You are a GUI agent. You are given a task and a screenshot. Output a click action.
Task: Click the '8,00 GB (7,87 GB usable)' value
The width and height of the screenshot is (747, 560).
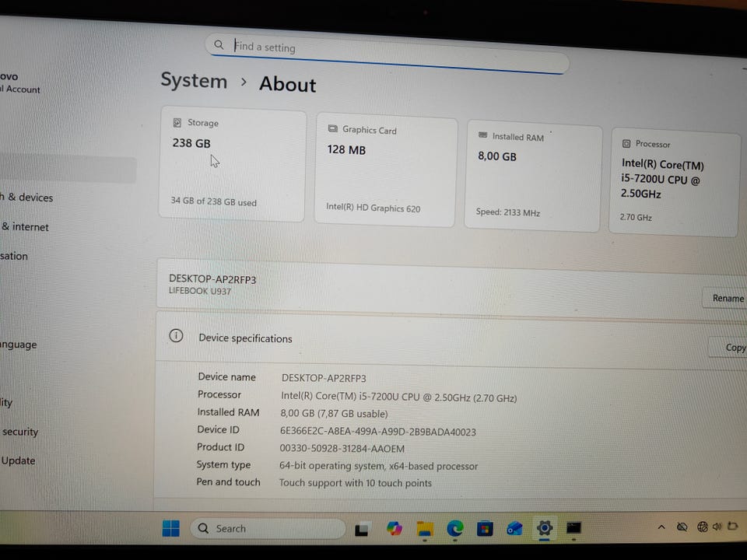[x=334, y=413]
